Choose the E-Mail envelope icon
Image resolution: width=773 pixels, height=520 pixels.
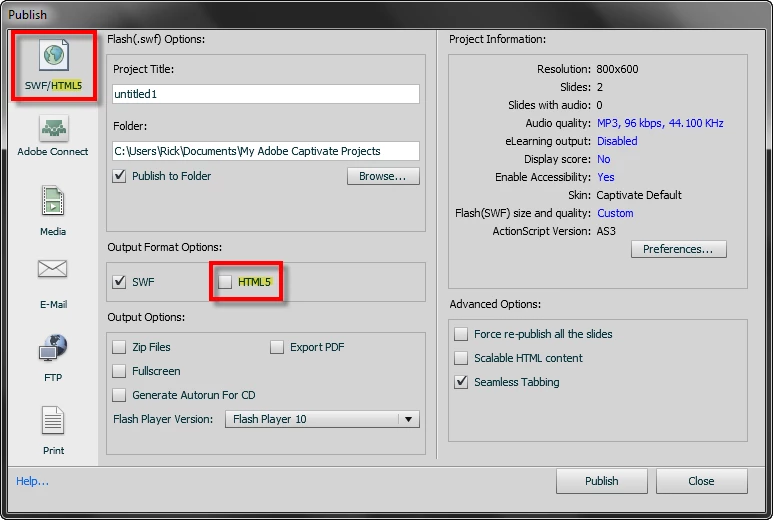52,269
